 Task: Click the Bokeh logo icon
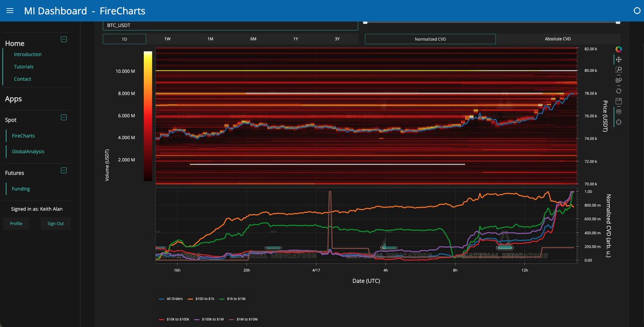tap(618, 49)
